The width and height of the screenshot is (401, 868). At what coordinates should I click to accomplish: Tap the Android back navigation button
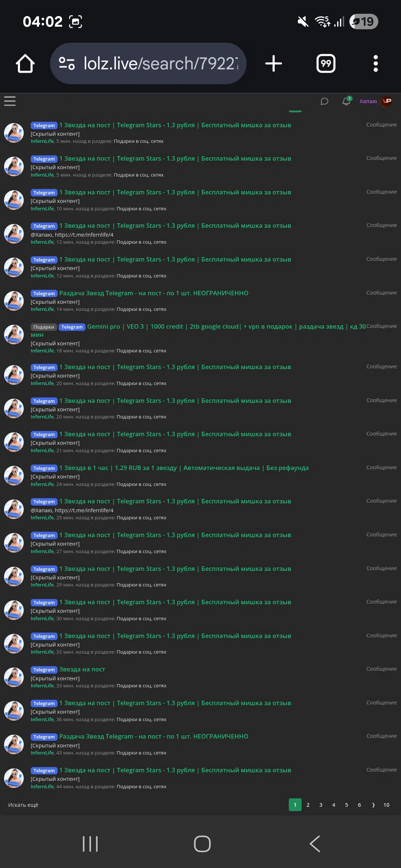click(315, 844)
